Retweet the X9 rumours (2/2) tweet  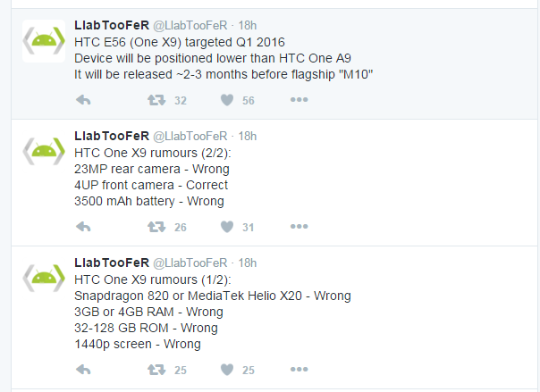(x=156, y=227)
